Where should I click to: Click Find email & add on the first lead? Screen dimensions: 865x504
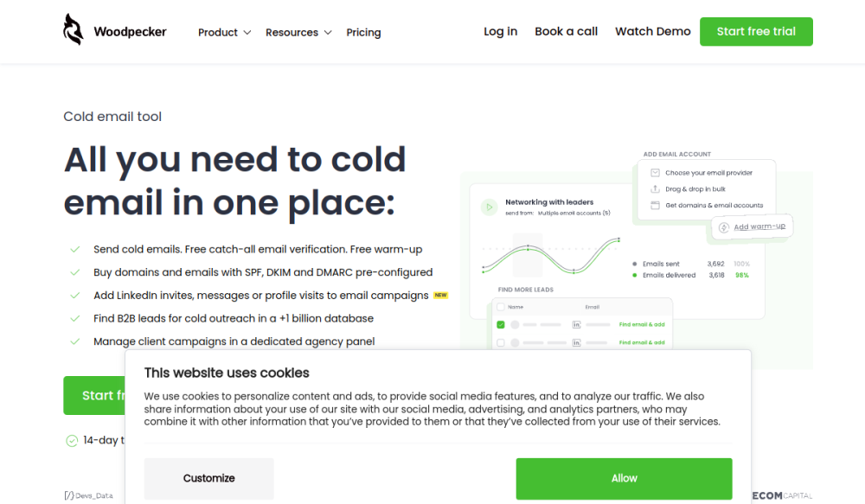tap(642, 323)
